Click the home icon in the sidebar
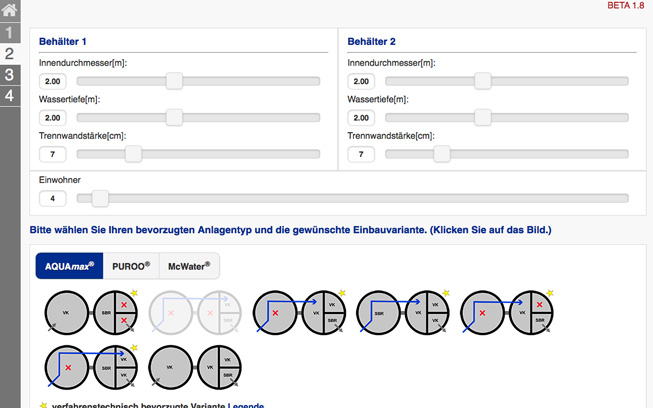This screenshot has width=653, height=408. [10, 12]
